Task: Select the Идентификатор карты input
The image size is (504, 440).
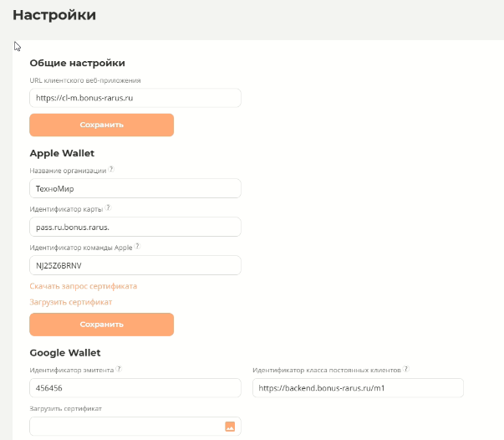Action: click(x=135, y=227)
